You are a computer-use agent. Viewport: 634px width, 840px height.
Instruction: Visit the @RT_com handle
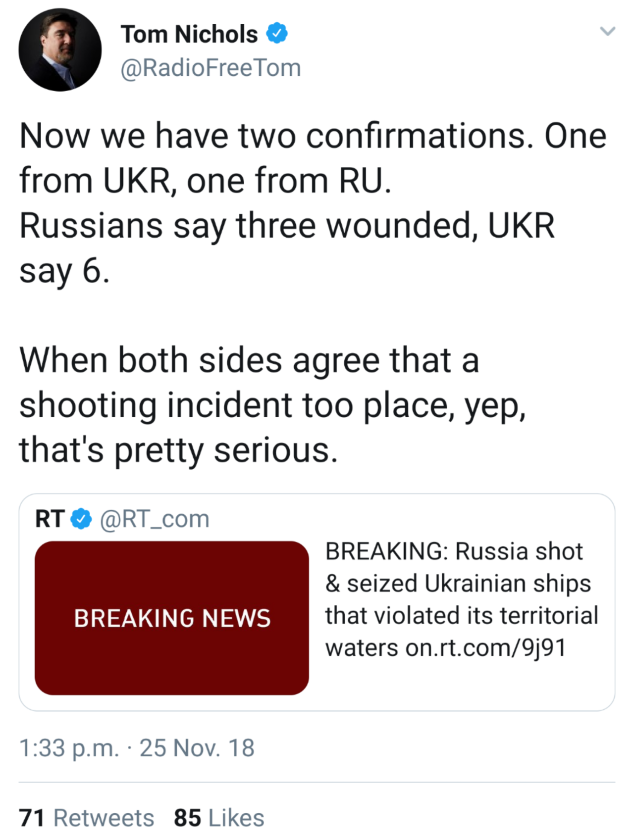155,519
